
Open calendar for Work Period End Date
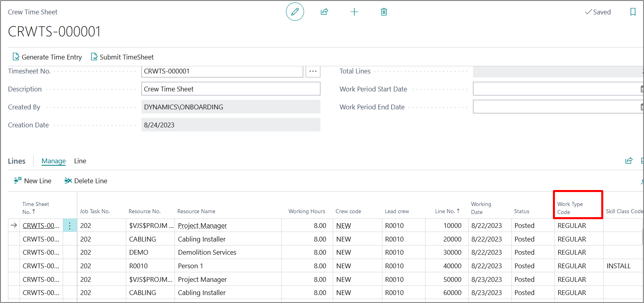[642, 107]
